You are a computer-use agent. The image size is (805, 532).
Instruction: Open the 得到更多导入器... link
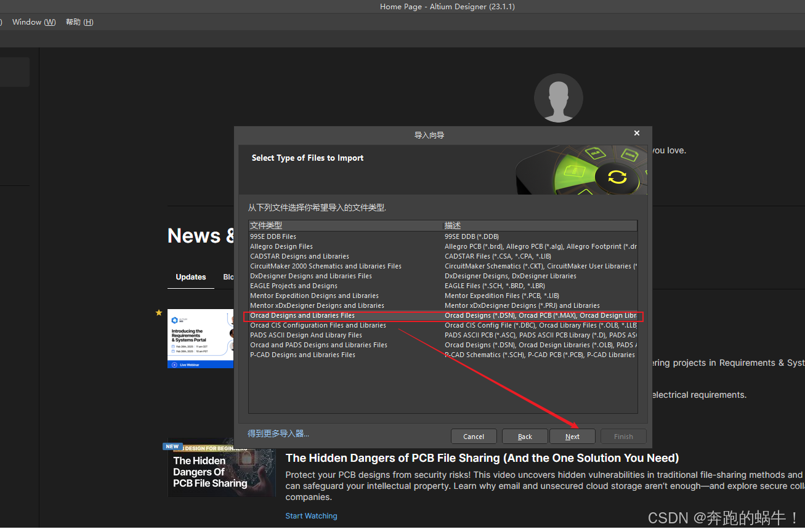278,433
